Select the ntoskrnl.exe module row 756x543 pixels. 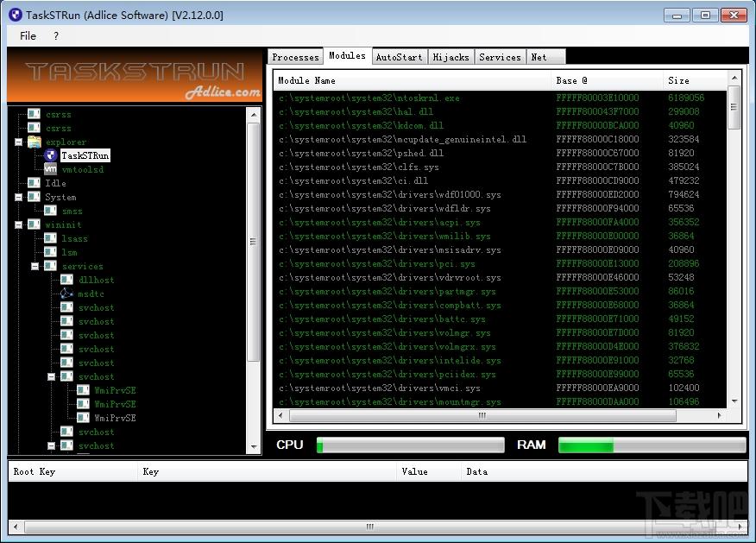point(500,98)
